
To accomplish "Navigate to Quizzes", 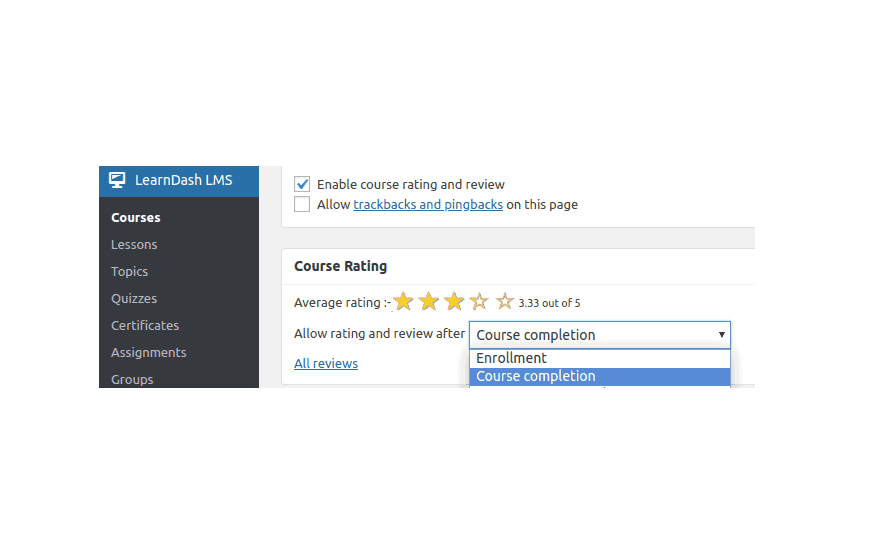I will pyautogui.click(x=134, y=298).
